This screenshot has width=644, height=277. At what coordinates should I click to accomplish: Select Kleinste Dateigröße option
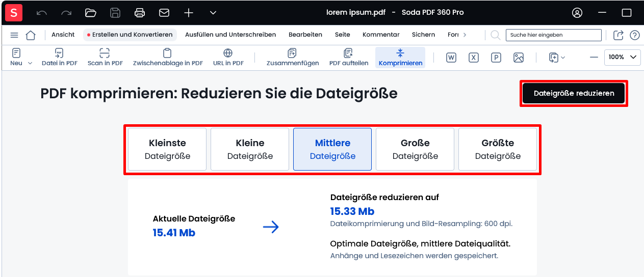[167, 149]
